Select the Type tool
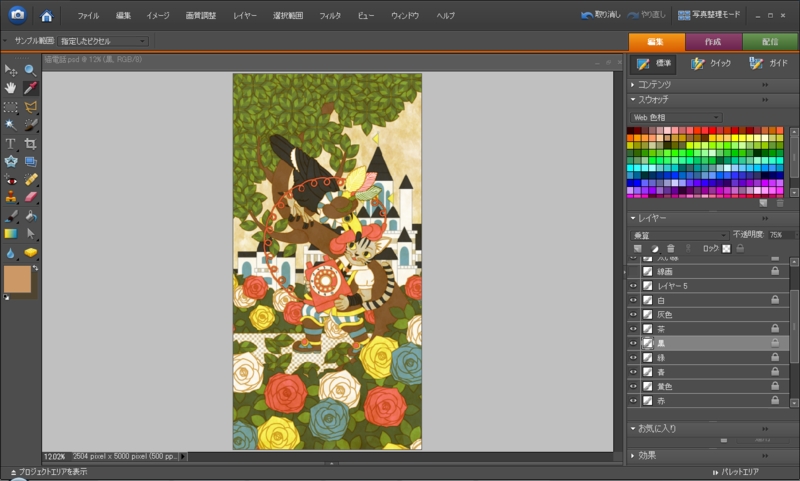 10,143
